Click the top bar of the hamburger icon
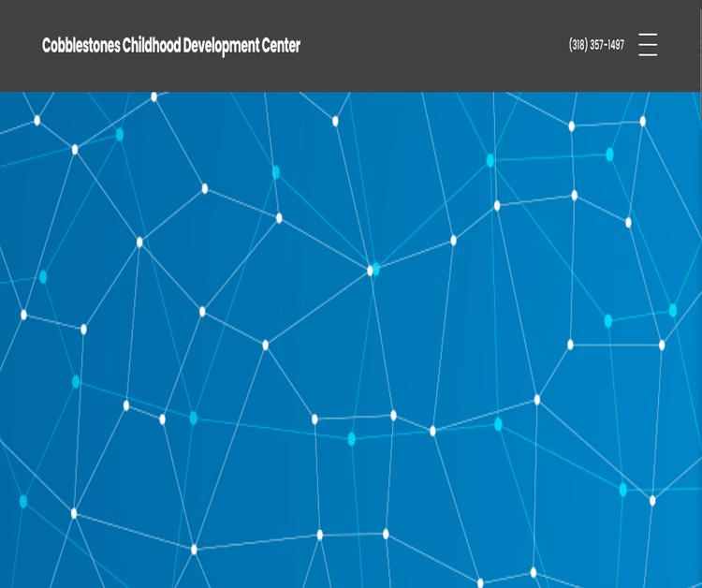The width and height of the screenshot is (702, 588). click(648, 35)
